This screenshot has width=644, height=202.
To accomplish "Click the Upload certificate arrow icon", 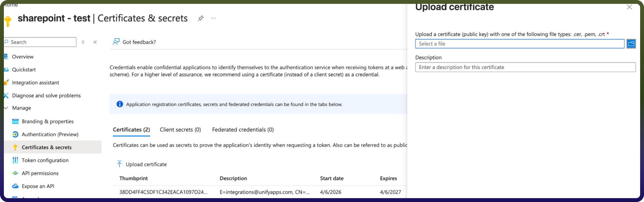I will (x=119, y=164).
